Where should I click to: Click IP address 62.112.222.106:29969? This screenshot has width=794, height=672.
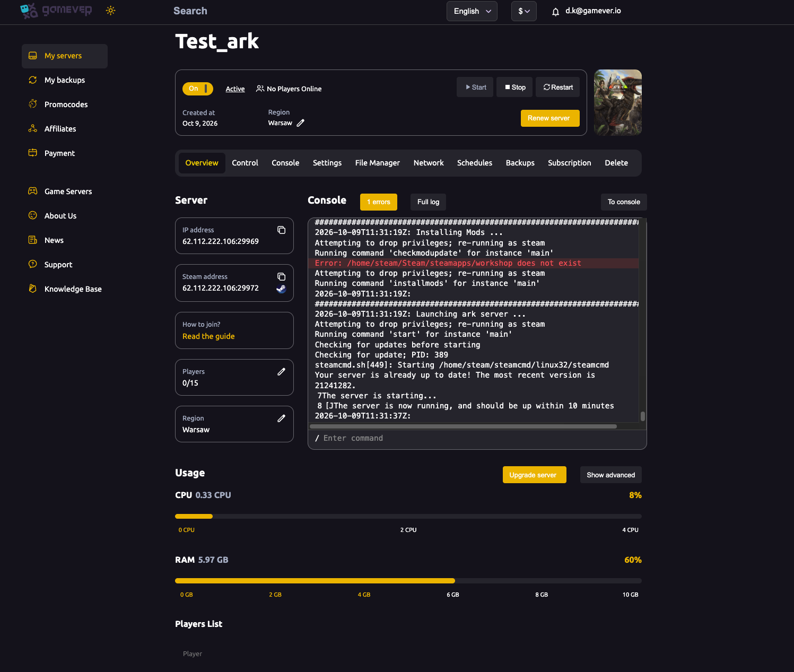[221, 241]
